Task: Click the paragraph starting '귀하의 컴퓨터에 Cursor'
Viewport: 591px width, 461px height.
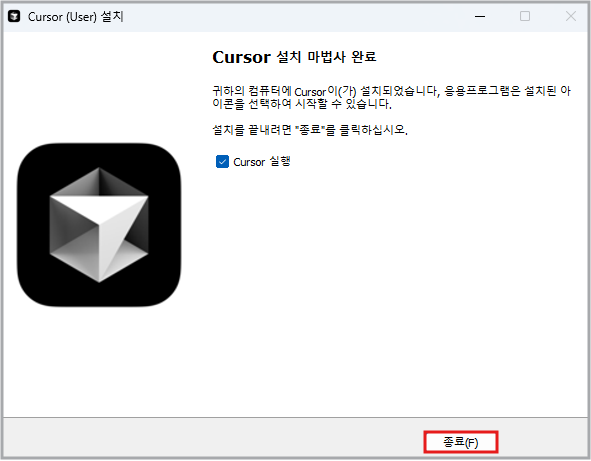Action: pos(391,97)
